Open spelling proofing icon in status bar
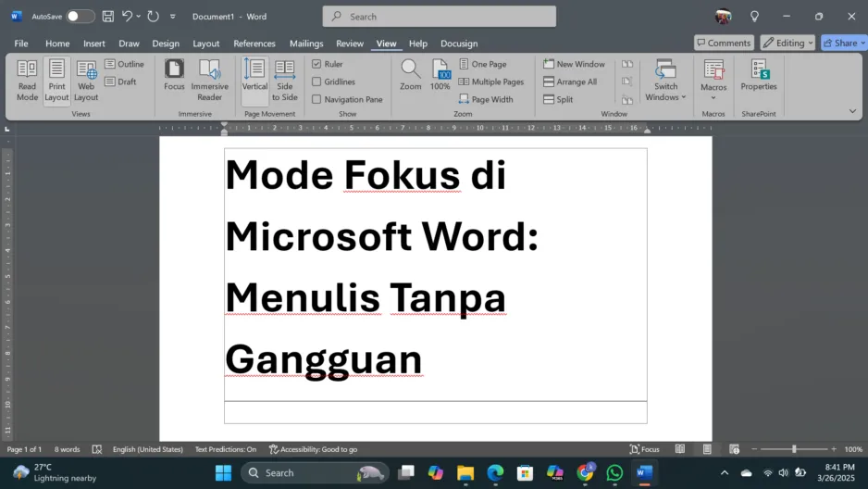Screen dimensions: 868x489 click(x=97, y=449)
